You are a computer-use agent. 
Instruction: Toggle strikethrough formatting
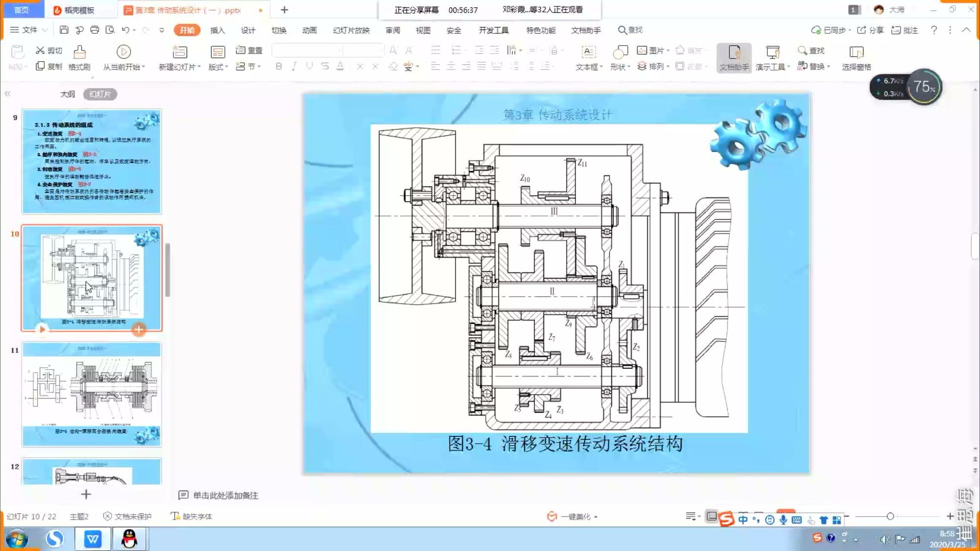324,66
